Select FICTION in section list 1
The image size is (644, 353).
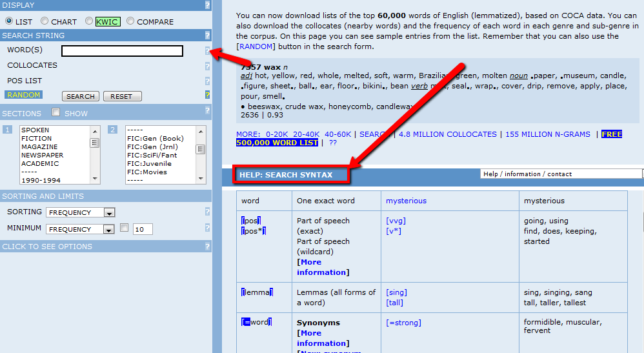pyautogui.click(x=37, y=139)
